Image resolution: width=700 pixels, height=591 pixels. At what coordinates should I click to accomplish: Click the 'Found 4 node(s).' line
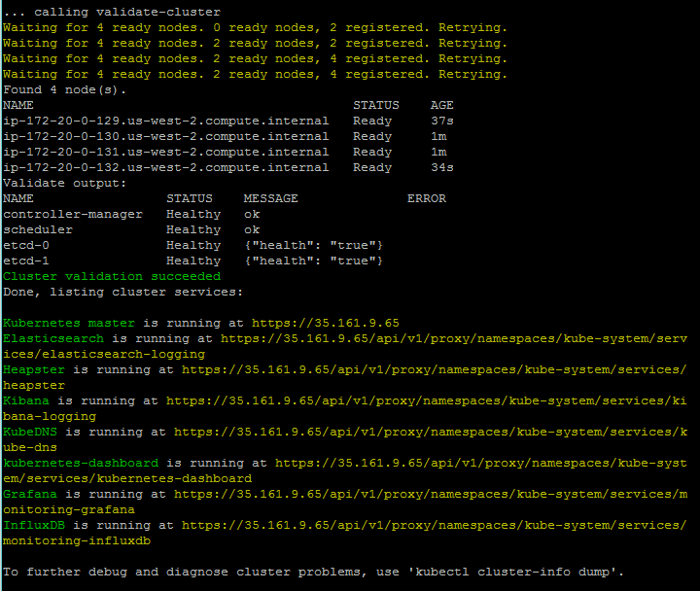(65, 89)
